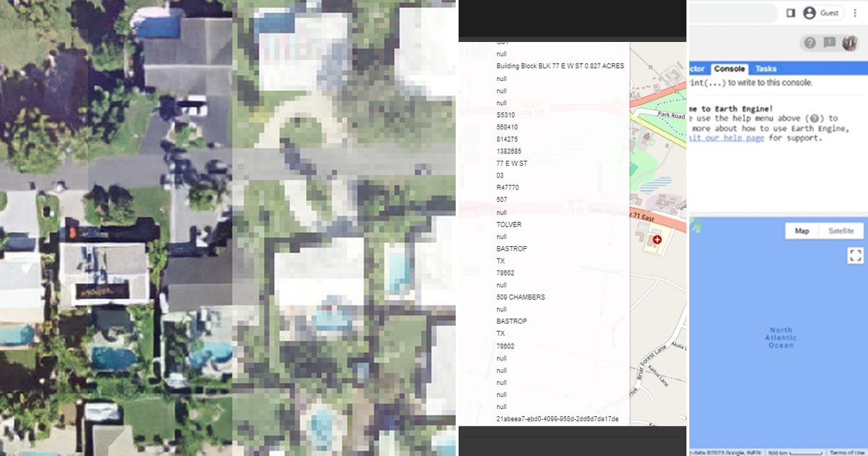Click the 'Park Road' map label
Viewport: 868px width, 456px height.
[671, 115]
